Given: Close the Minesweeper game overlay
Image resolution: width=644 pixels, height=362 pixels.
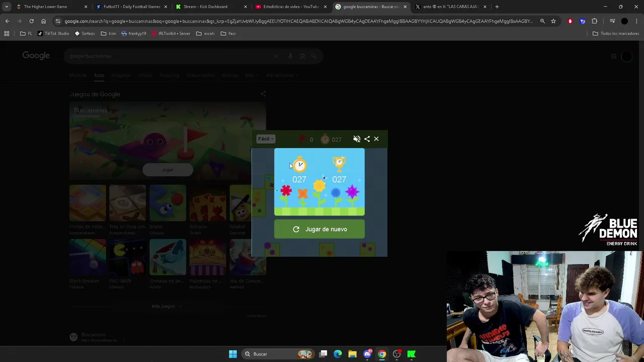Looking at the screenshot, I should (376, 139).
